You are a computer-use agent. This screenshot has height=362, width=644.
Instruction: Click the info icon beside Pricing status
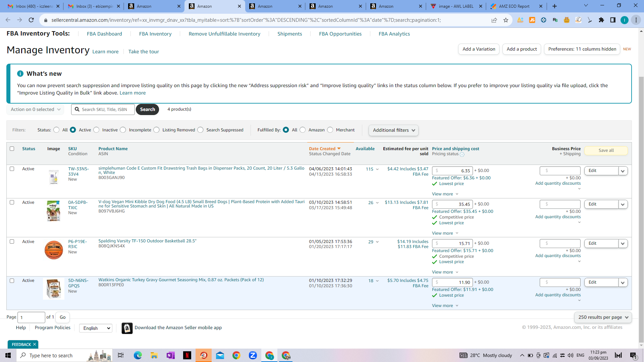coord(462,155)
